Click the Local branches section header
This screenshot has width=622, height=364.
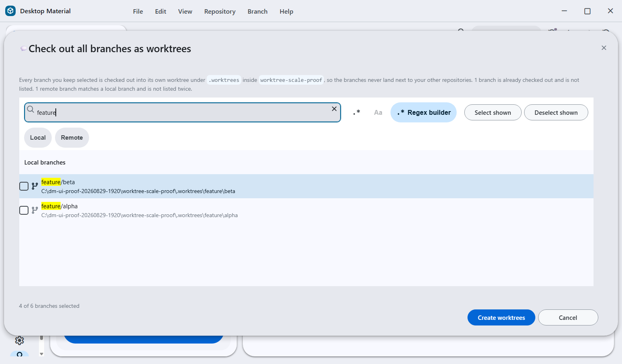pos(45,163)
